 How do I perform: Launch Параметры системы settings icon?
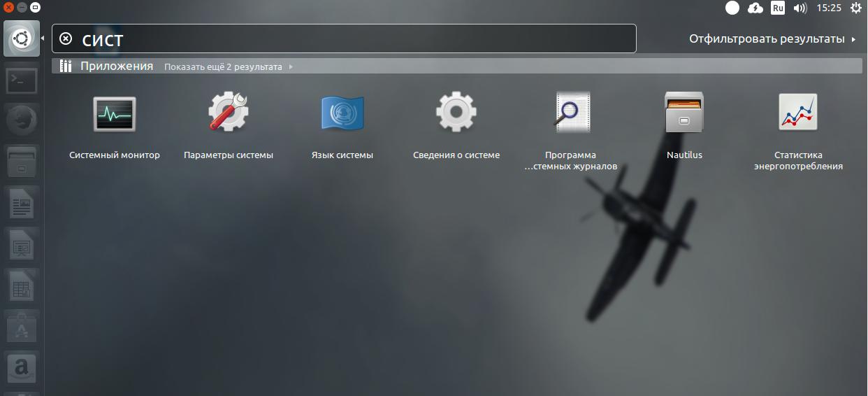click(x=229, y=113)
